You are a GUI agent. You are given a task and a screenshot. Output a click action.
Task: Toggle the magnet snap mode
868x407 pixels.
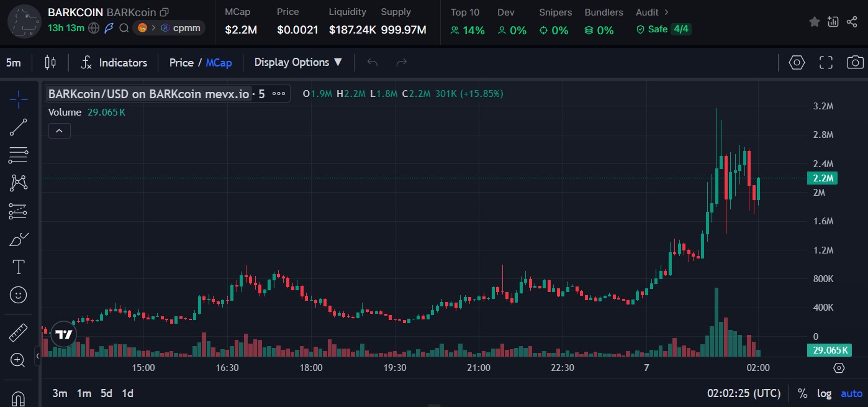point(19,398)
